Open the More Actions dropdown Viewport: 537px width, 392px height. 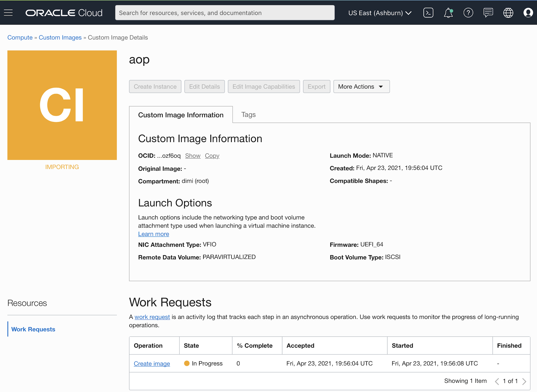pyautogui.click(x=361, y=87)
